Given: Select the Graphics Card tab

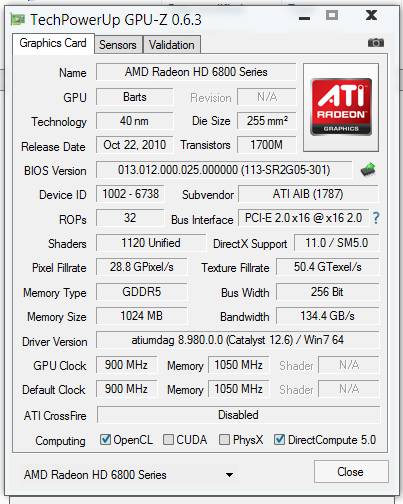Looking at the screenshot, I should (53, 43).
